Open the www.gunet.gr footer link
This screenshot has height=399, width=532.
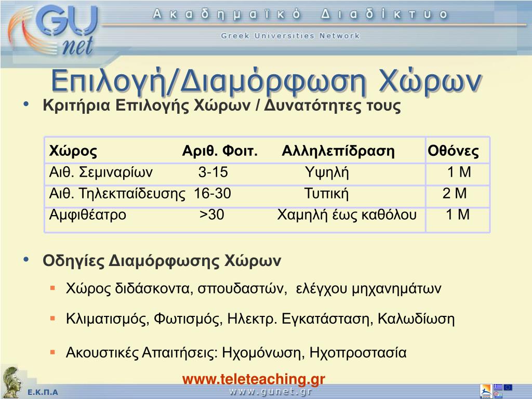click(270, 392)
